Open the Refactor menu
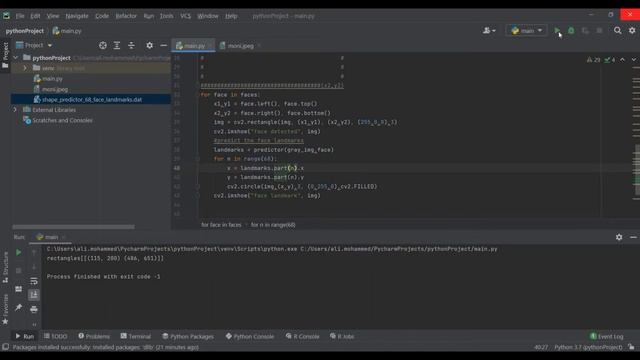640x360 pixels. click(126, 16)
